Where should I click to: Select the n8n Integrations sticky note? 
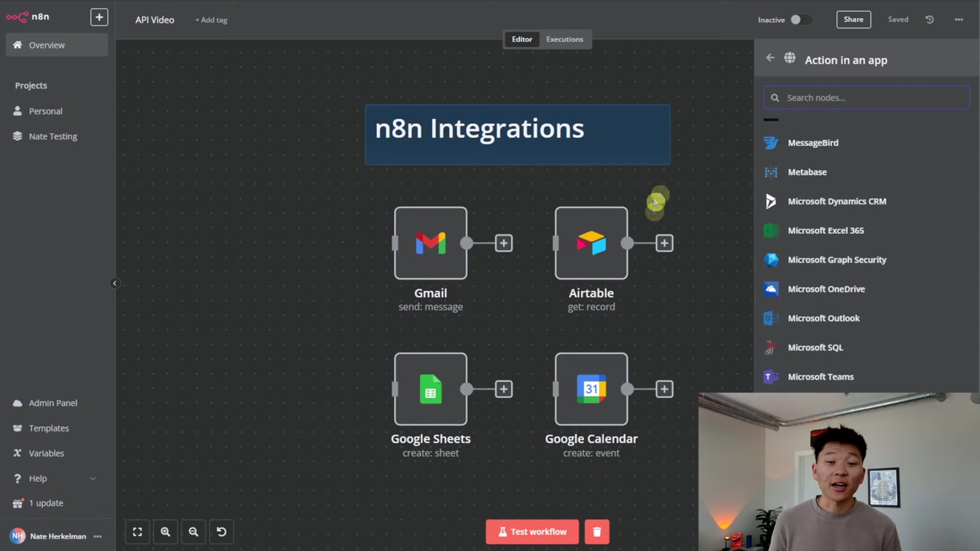tap(518, 134)
